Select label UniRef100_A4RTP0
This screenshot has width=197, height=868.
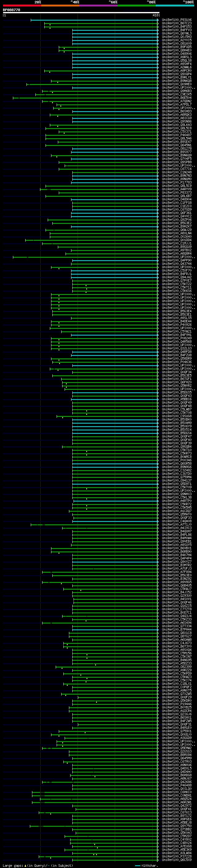tap(177, 501)
